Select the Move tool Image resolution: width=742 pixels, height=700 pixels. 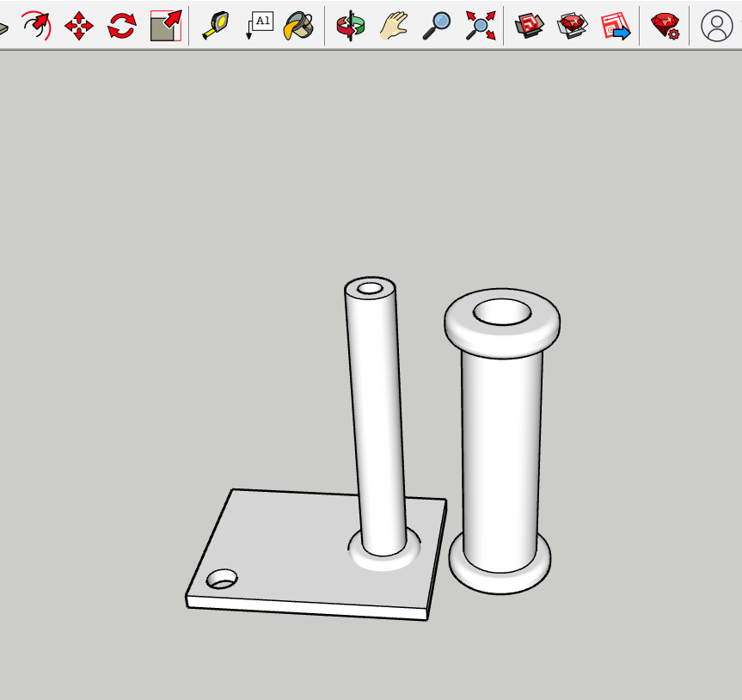pyautogui.click(x=78, y=26)
